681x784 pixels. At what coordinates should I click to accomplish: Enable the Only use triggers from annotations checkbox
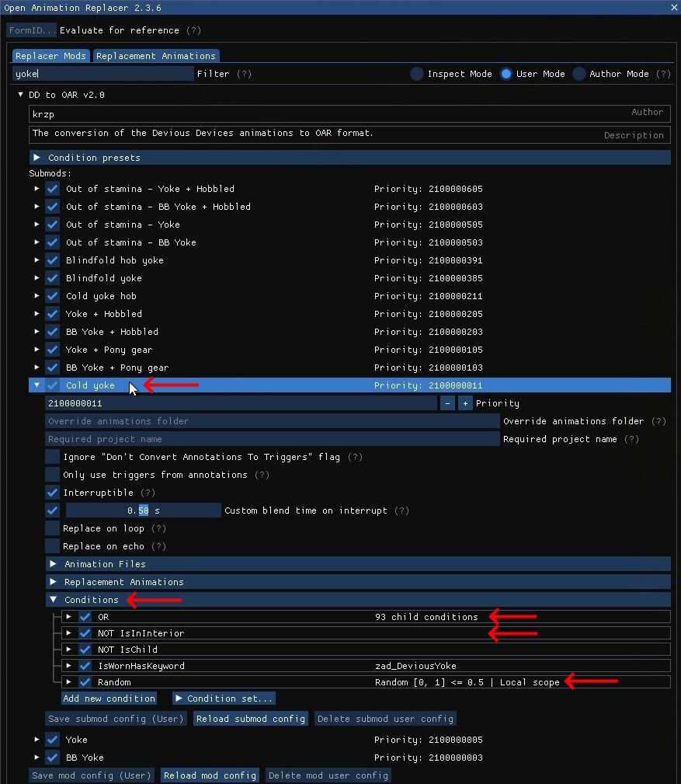(x=51, y=475)
